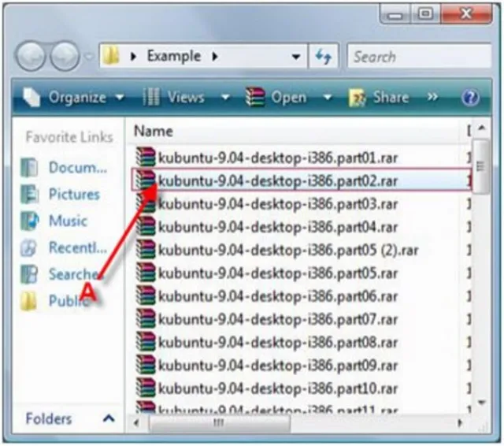504x446 pixels.
Task: Click WinRAR icon of part09.rar
Action: (x=146, y=365)
